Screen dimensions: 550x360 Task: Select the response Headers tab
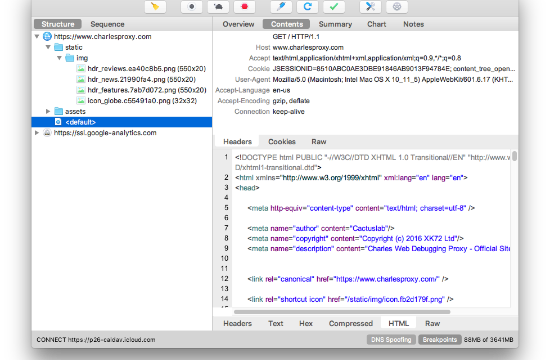click(237, 323)
